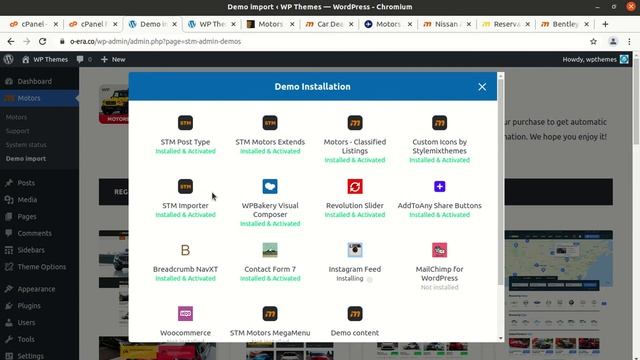This screenshot has height=360, width=640.
Task: Go back to the previous page
Action: pos(11,41)
